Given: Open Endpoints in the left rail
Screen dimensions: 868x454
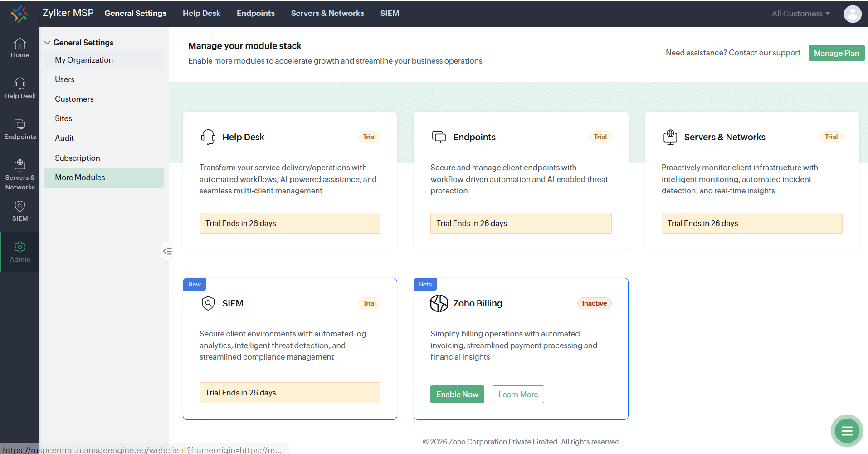Looking at the screenshot, I should coord(20,129).
